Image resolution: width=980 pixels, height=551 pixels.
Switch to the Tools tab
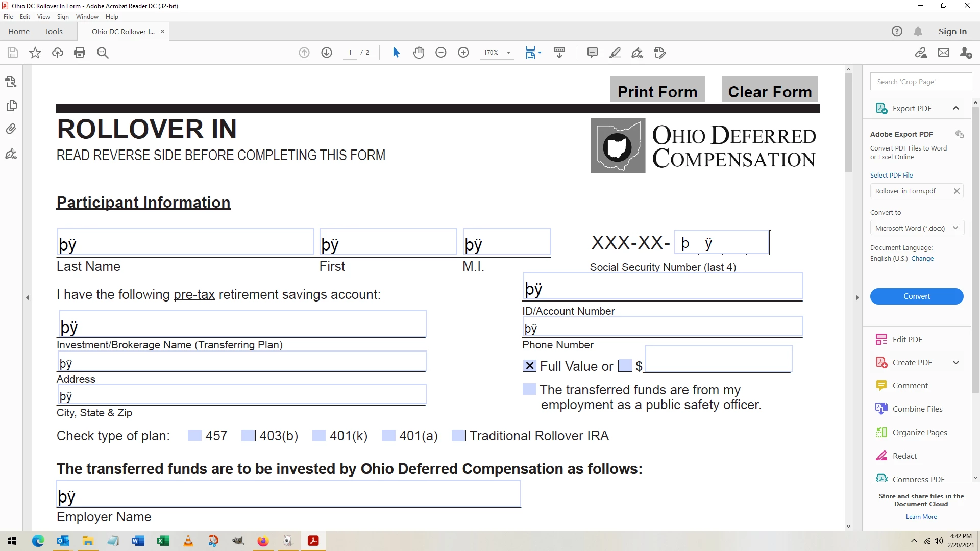(x=54, y=32)
